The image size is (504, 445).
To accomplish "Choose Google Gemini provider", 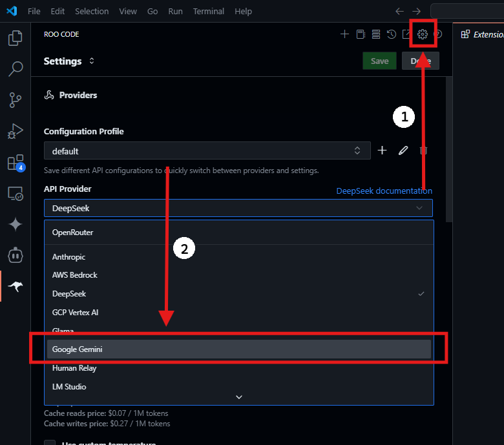I will click(239, 349).
